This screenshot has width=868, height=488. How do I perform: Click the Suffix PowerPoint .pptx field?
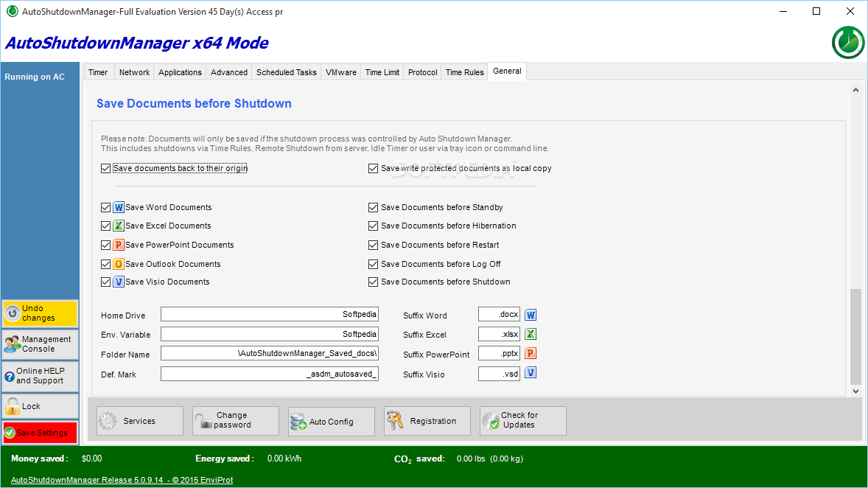(500, 353)
